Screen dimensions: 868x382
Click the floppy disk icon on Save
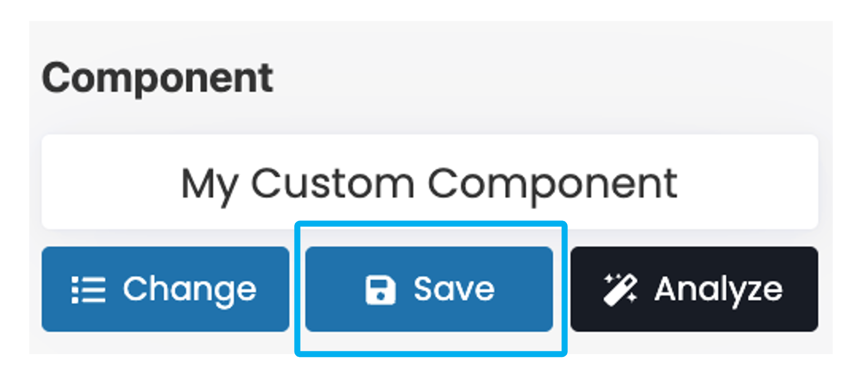pos(380,290)
